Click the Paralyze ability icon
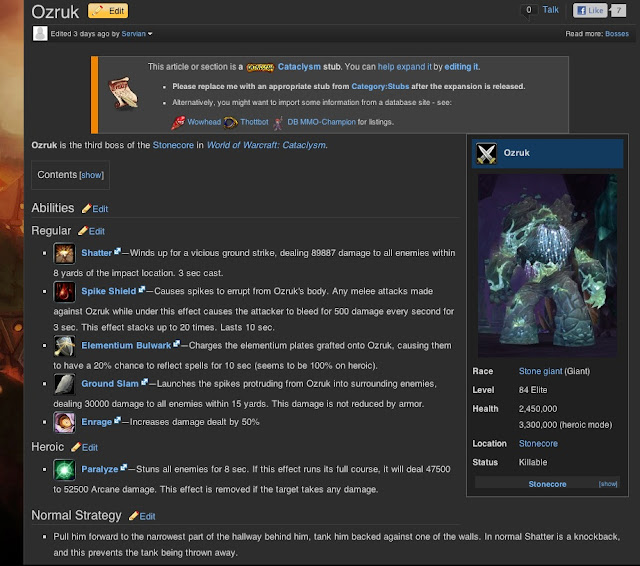Image resolution: width=640 pixels, height=566 pixels. (x=64, y=470)
